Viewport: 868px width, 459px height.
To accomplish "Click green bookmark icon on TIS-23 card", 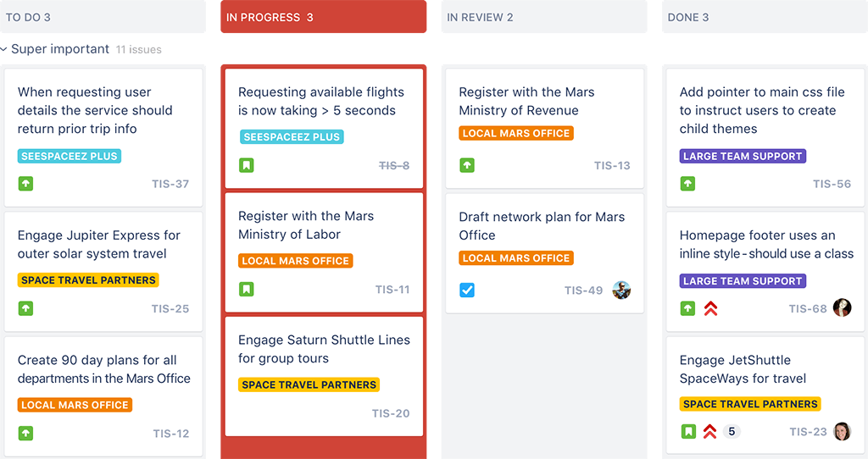I will [688, 431].
